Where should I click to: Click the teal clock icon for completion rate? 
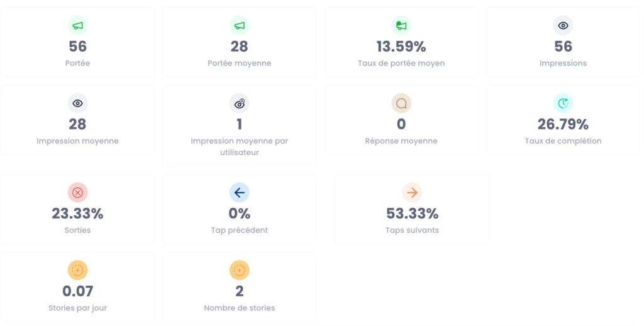(x=563, y=103)
